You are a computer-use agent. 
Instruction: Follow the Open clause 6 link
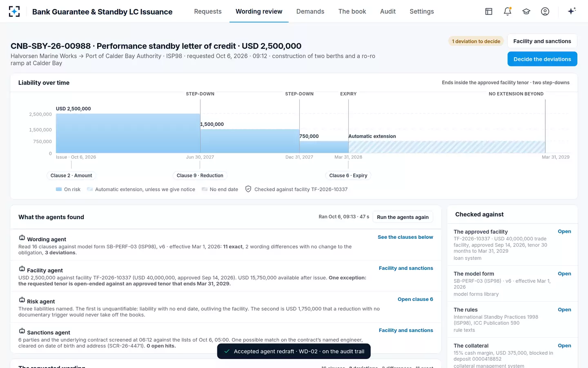(x=415, y=299)
